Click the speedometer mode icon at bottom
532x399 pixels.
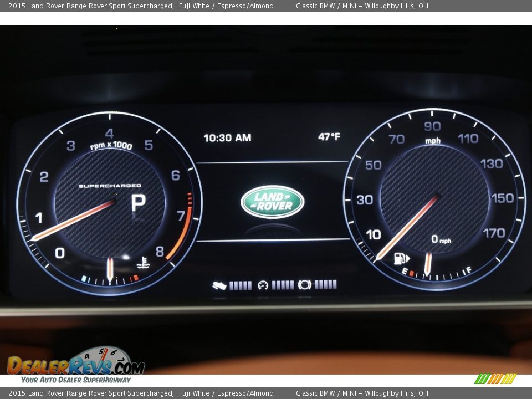(x=263, y=285)
